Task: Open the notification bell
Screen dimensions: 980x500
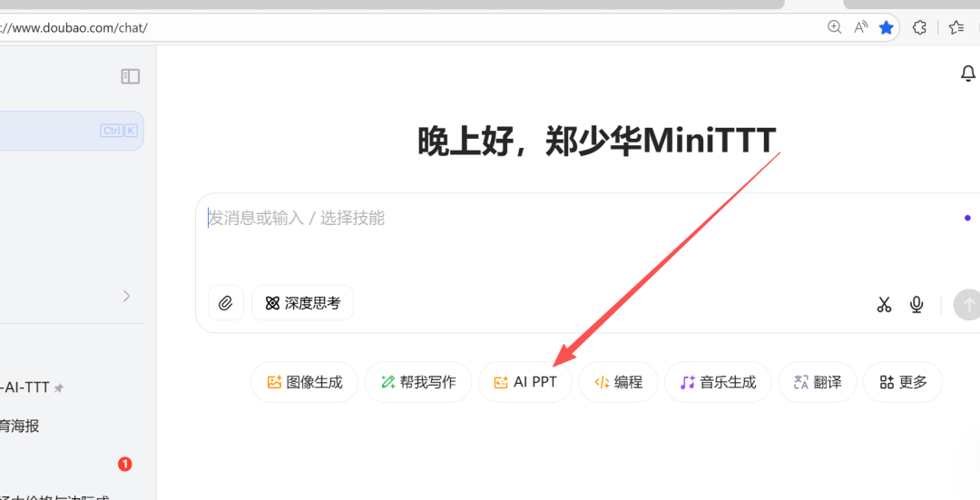Action: point(967,74)
